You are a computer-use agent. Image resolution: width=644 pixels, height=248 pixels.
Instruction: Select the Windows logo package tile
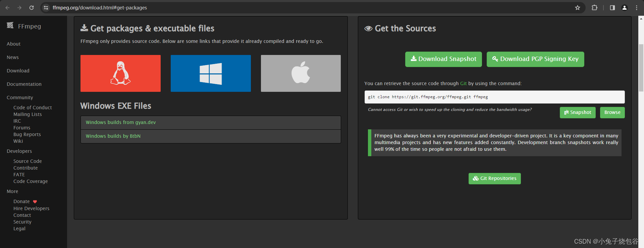pos(211,73)
